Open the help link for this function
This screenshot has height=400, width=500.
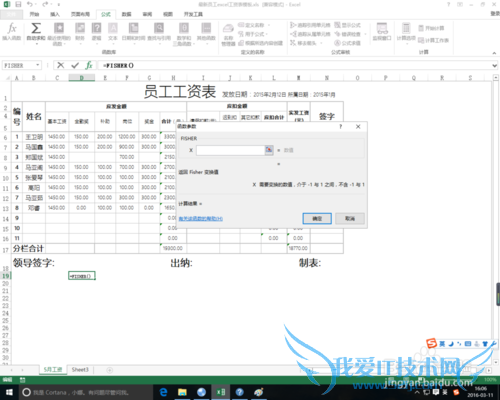tap(201, 219)
